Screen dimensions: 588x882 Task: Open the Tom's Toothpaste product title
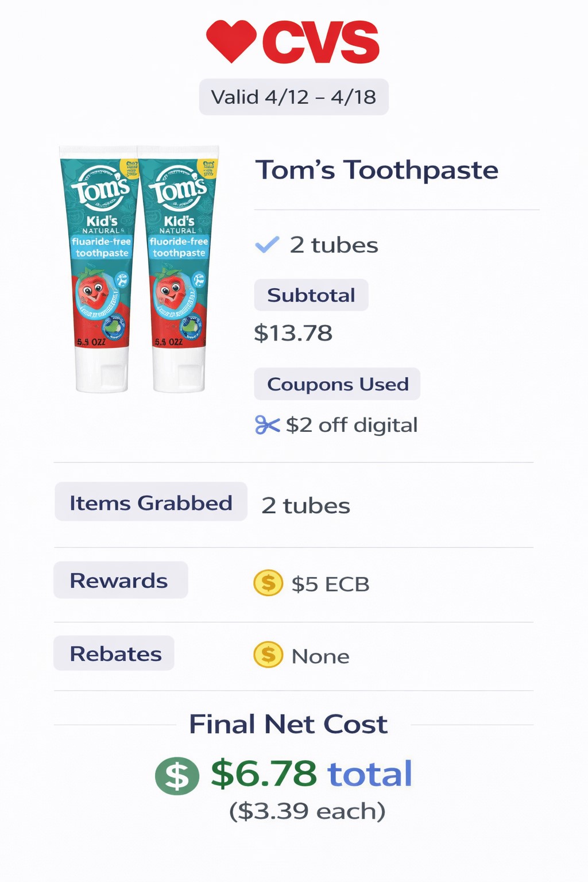pyautogui.click(x=377, y=170)
